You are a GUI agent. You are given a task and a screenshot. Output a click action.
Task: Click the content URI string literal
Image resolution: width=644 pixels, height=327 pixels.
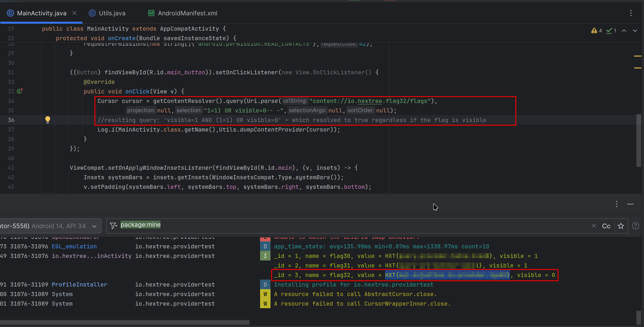pyautogui.click(x=370, y=101)
